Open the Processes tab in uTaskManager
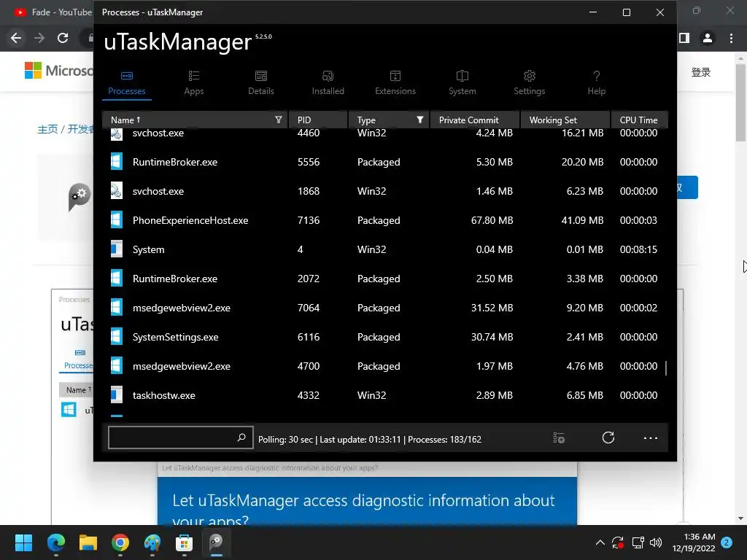747x560 pixels. [127, 83]
